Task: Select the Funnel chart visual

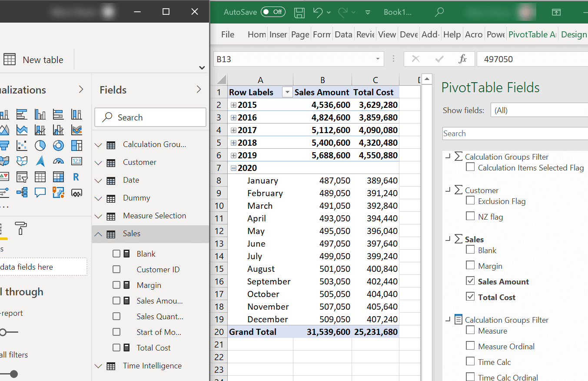Action: [x=4, y=145]
